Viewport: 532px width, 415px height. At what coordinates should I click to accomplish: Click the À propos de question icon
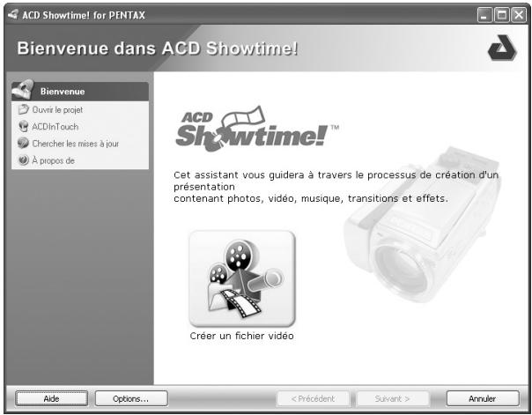[x=24, y=159]
